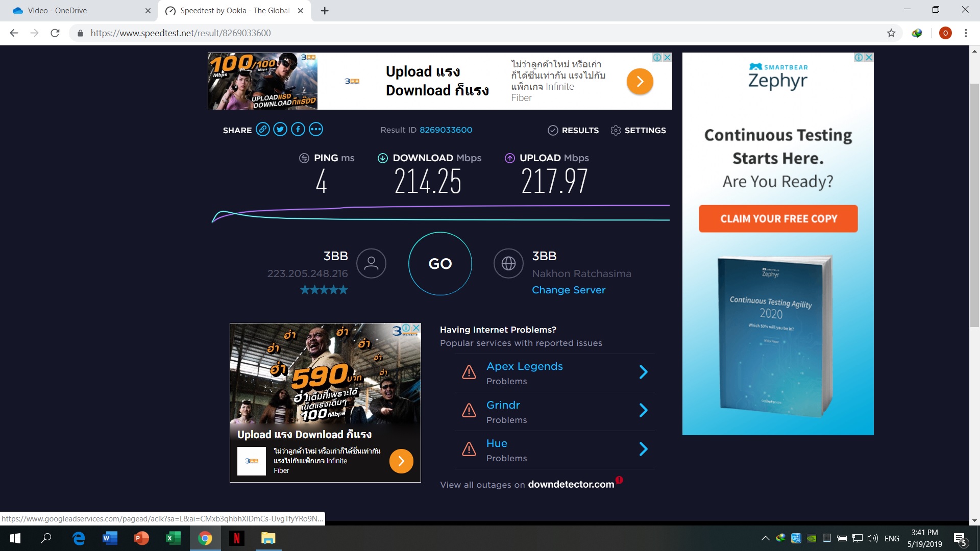This screenshot has height=551, width=980.
Task: Open Word from taskbar
Action: (110, 538)
